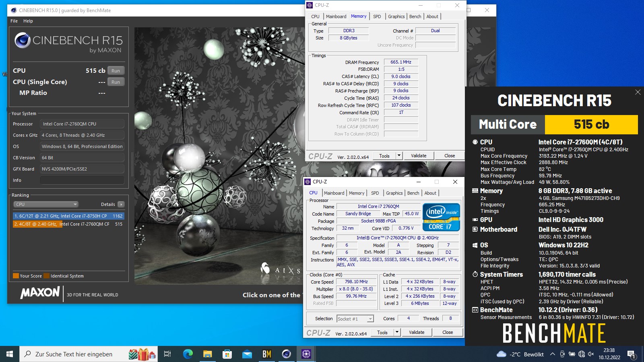Open the Windows Start menu
Image resolution: width=644 pixels, height=362 pixels.
(10, 354)
